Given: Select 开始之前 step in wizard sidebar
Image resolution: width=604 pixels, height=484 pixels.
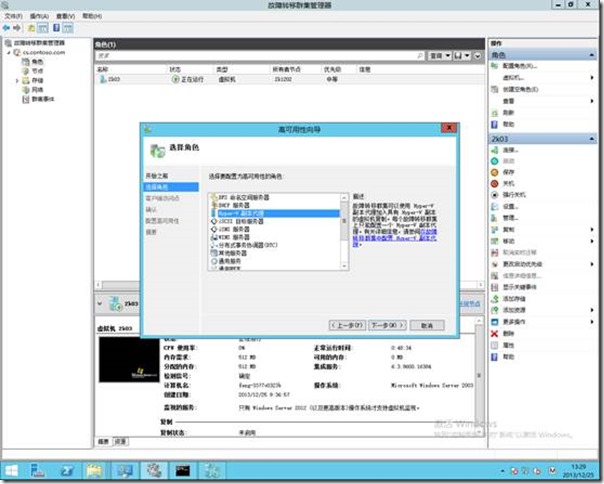Looking at the screenshot, I should click(x=157, y=176).
